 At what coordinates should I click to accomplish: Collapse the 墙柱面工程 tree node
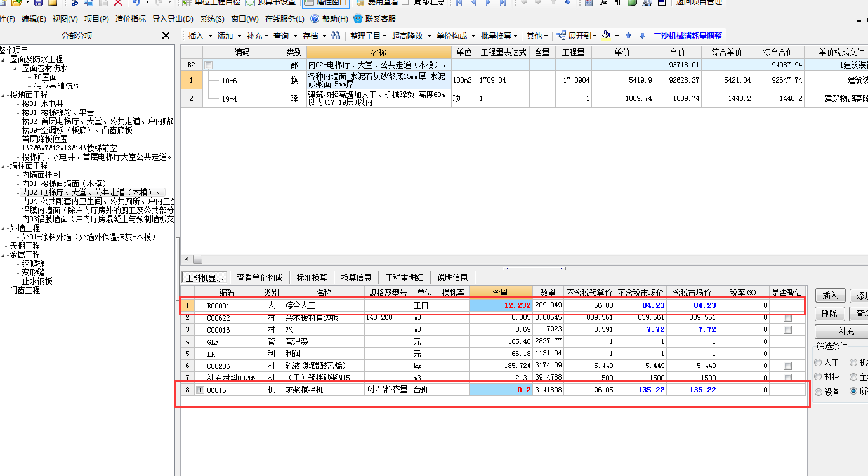4,166
